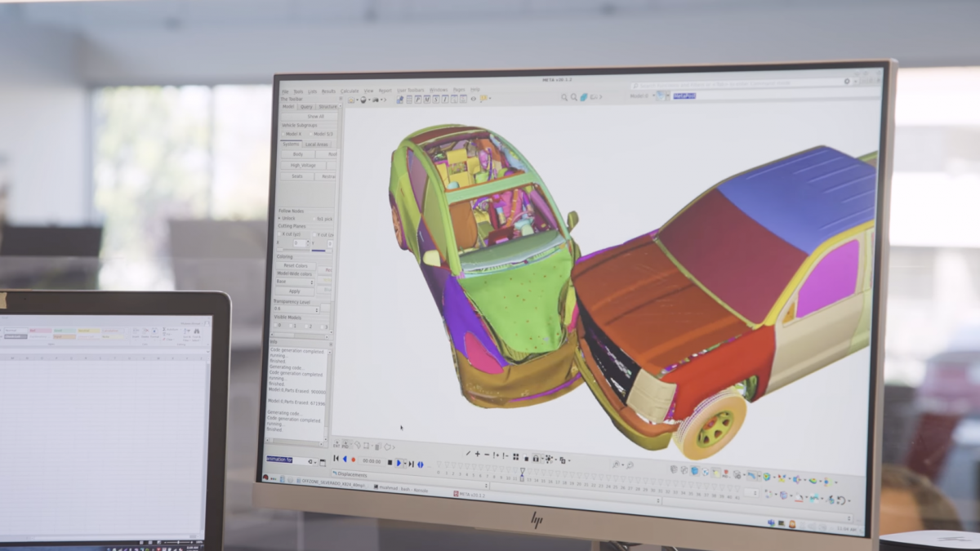This screenshot has width=980, height=551.
Task: Click the colorful contour fringe icon
Action: 766,477
